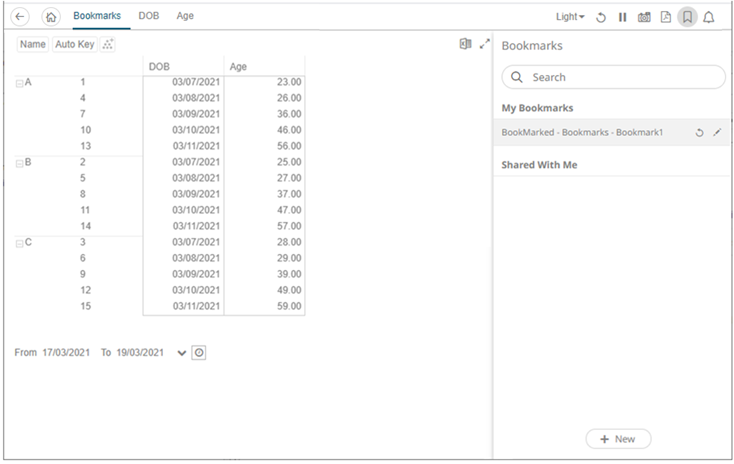Export dashboard with the PDF icon
The image size is (734, 464).
point(666,17)
